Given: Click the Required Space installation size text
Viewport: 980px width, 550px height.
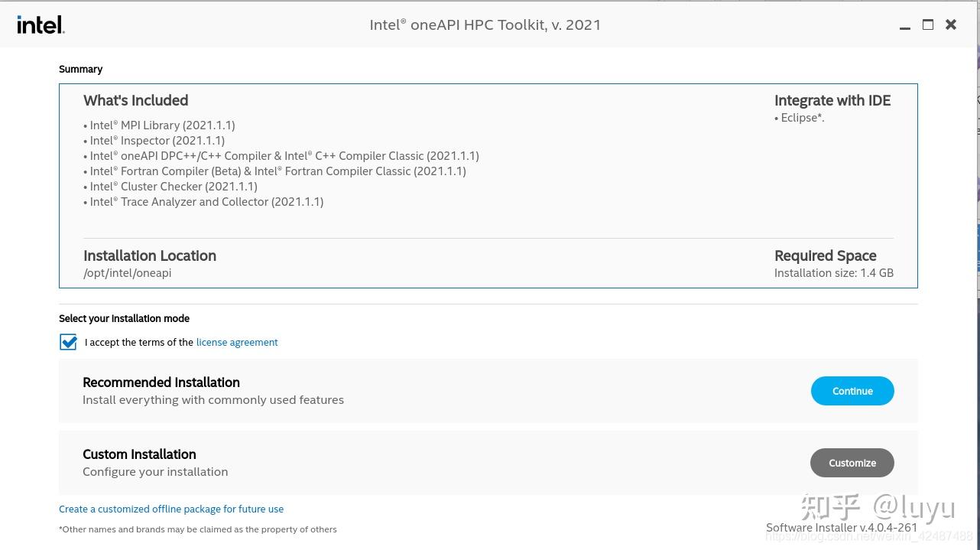Looking at the screenshot, I should pos(833,272).
